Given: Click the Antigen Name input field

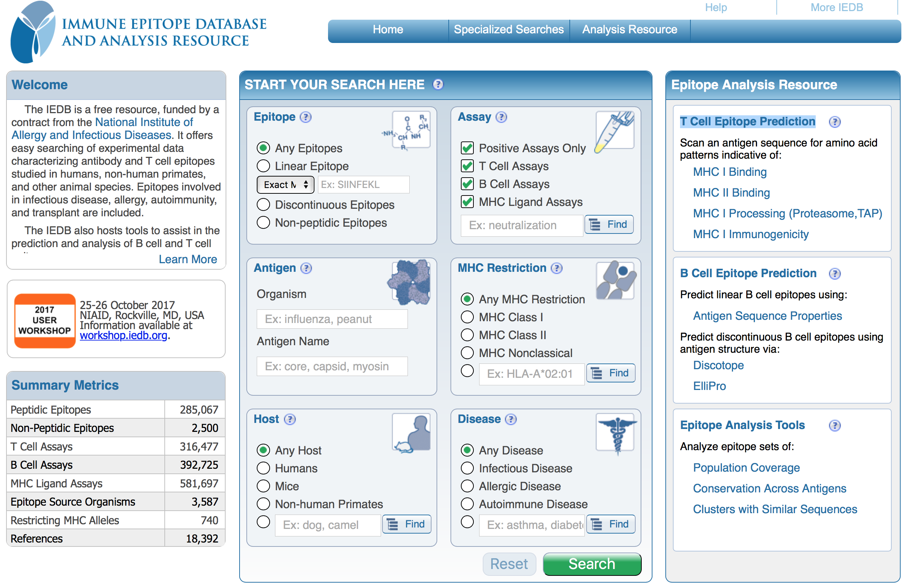Looking at the screenshot, I should tap(332, 366).
